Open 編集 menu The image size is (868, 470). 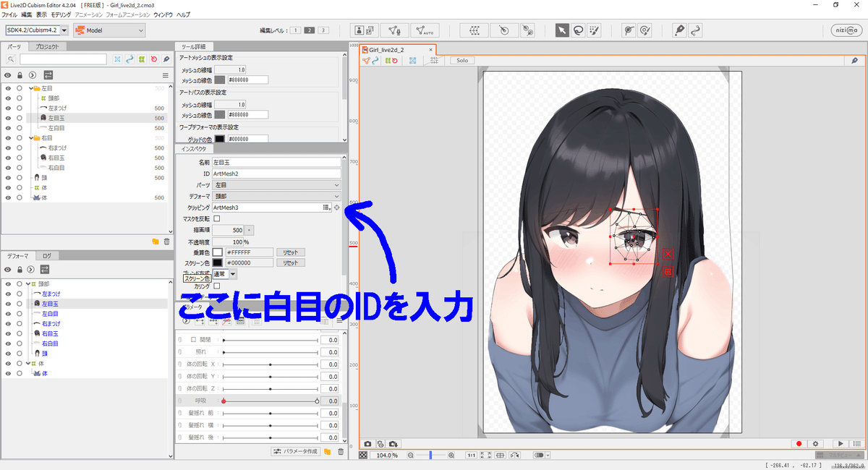tap(26, 14)
